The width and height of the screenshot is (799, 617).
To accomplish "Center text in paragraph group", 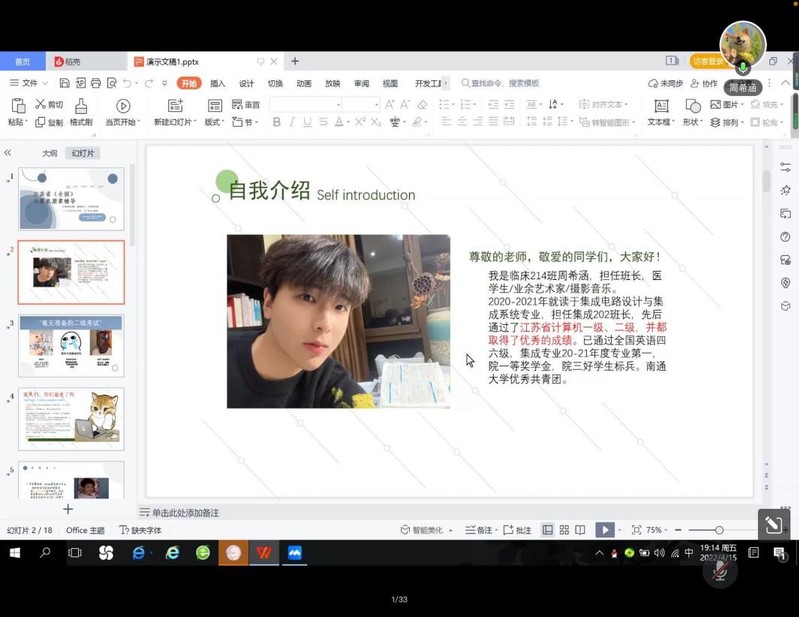I will click(x=462, y=122).
